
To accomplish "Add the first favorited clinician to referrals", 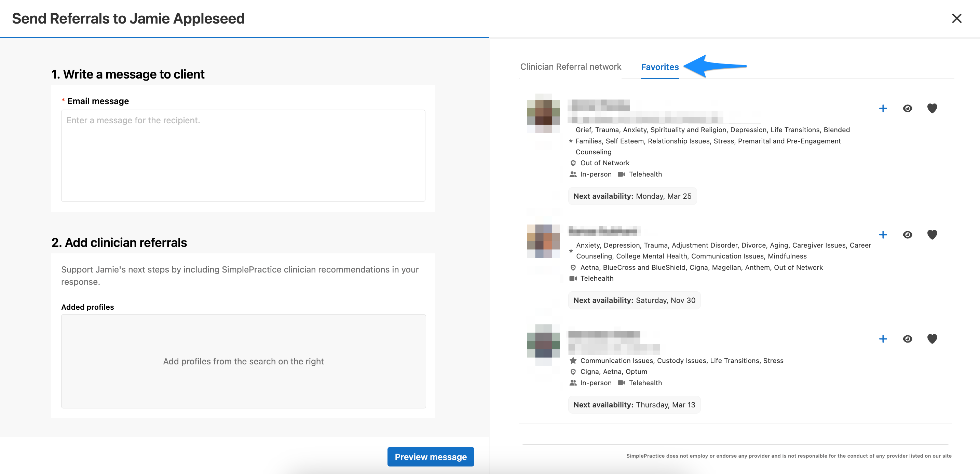I will 883,108.
